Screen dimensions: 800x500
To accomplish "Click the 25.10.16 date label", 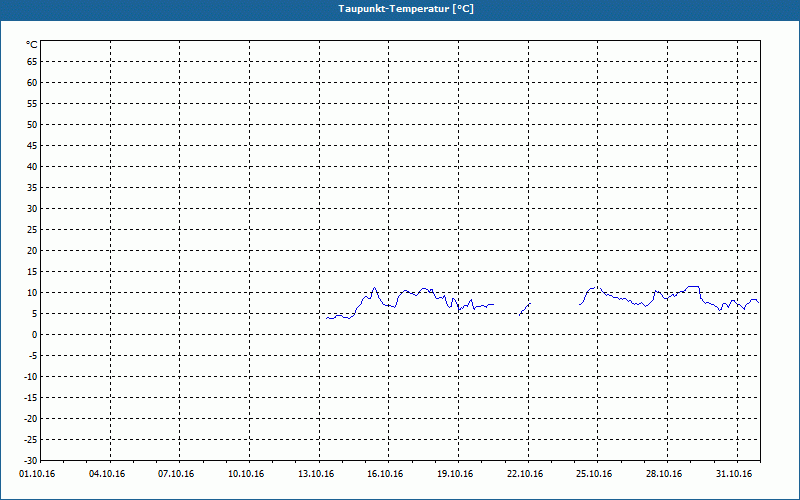I will pyautogui.click(x=594, y=474).
